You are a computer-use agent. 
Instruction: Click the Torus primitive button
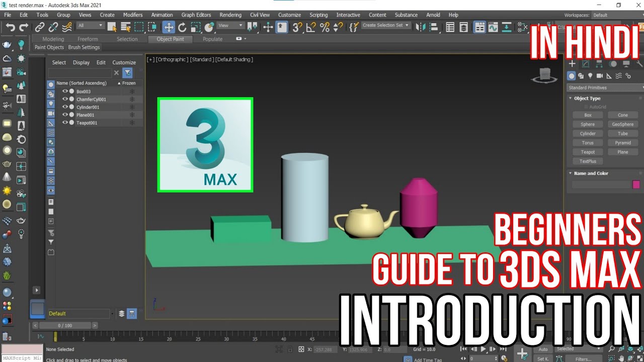pos(588,143)
